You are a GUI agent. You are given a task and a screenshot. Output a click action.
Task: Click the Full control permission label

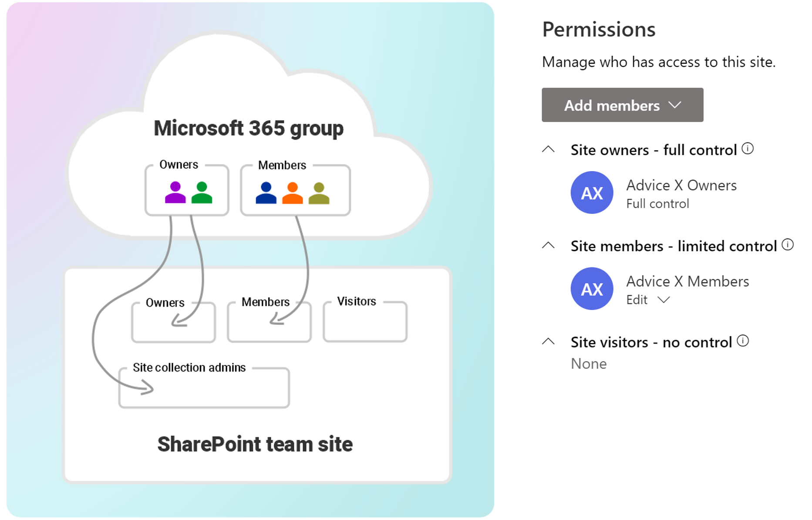click(657, 203)
